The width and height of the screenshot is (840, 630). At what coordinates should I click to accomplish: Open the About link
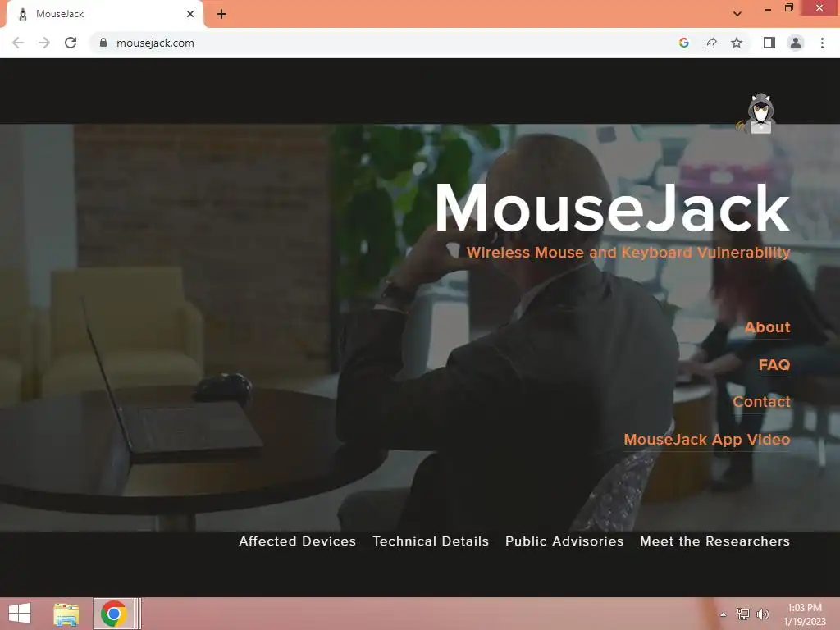[767, 326]
